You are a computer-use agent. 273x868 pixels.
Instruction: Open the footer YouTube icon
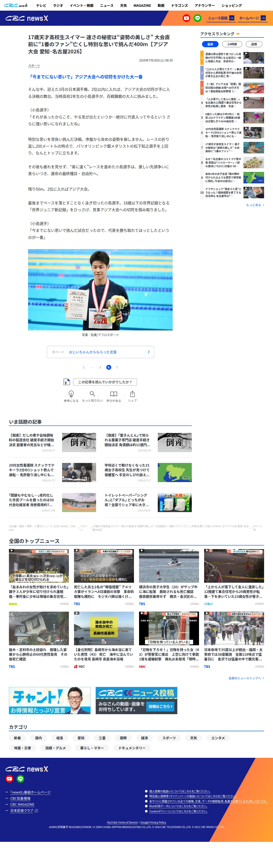pos(9,779)
